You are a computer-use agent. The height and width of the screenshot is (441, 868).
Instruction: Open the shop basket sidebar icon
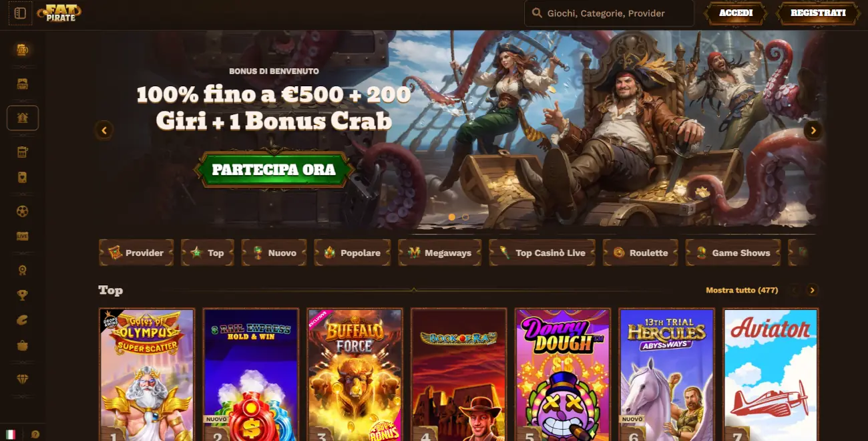23,345
